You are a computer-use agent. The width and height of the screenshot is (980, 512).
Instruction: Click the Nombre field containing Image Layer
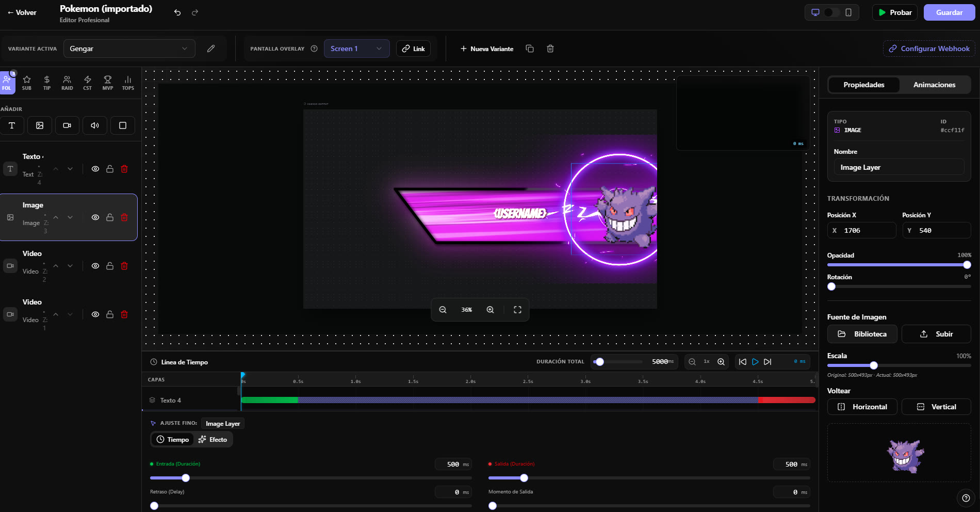899,167
